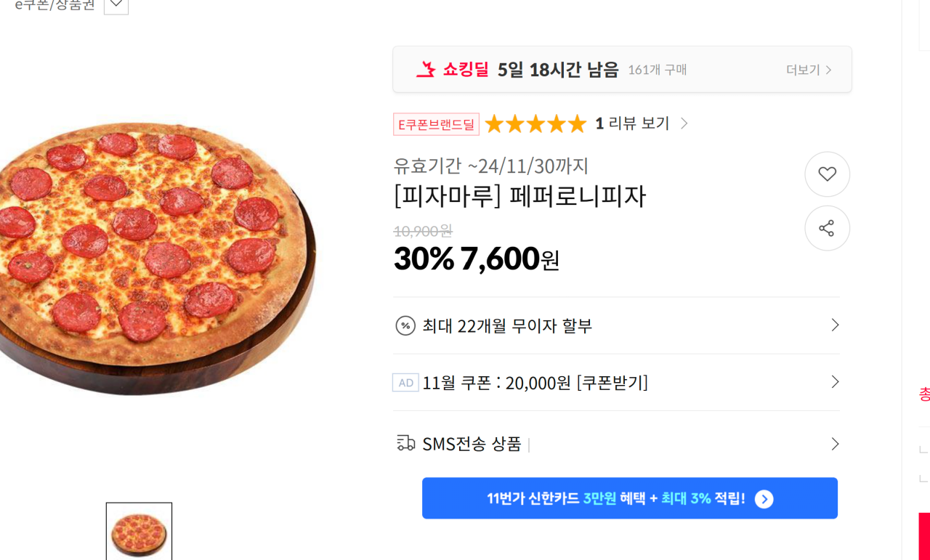The height and width of the screenshot is (560, 930).
Task: Expand the 22-month interest-free installment row
Action: (x=835, y=325)
